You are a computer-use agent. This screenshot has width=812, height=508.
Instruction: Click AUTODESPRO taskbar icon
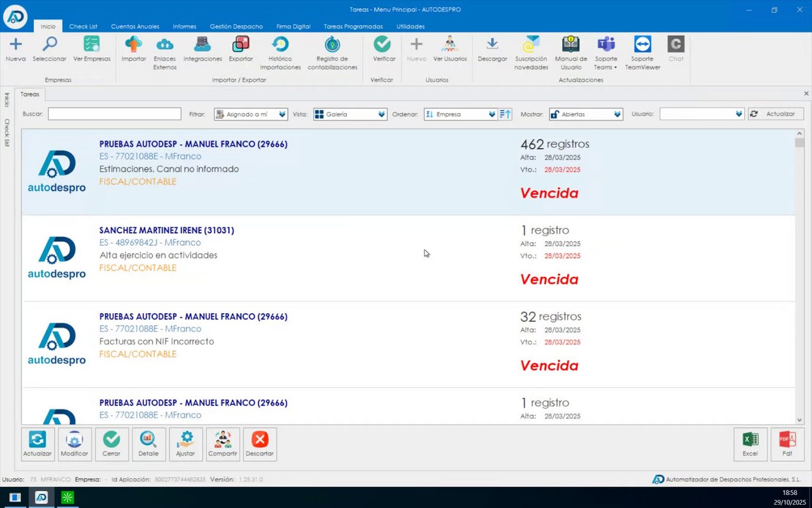pyautogui.click(x=41, y=497)
